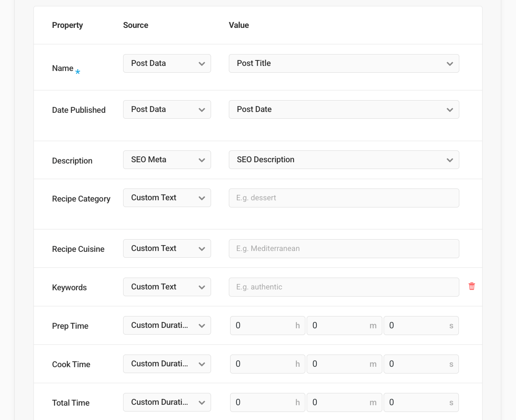Click the Cook Time minutes field
This screenshot has width=516, height=420.
[x=344, y=363]
